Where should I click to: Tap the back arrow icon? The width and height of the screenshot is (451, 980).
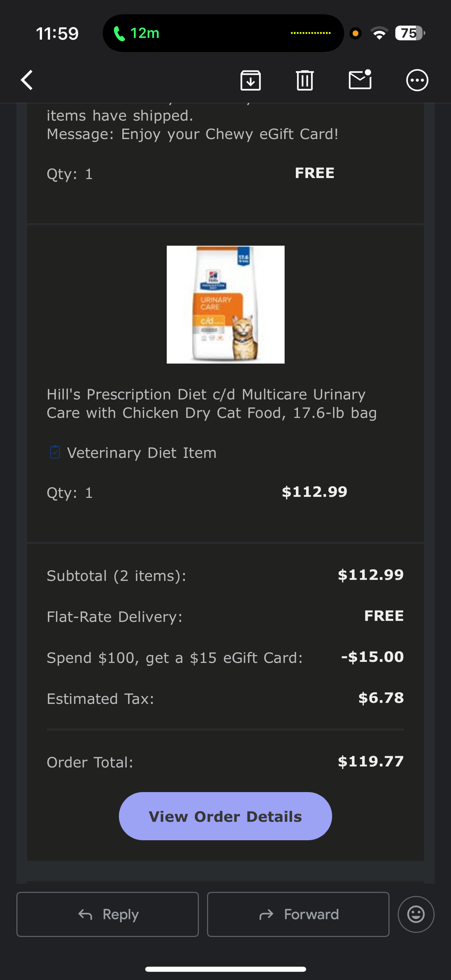(27, 80)
